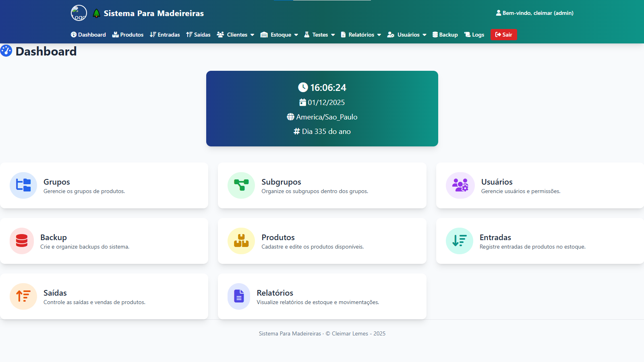Click the Sistema Para Madeireiras title link
Image resolution: width=644 pixels, height=362 pixels.
(153, 13)
